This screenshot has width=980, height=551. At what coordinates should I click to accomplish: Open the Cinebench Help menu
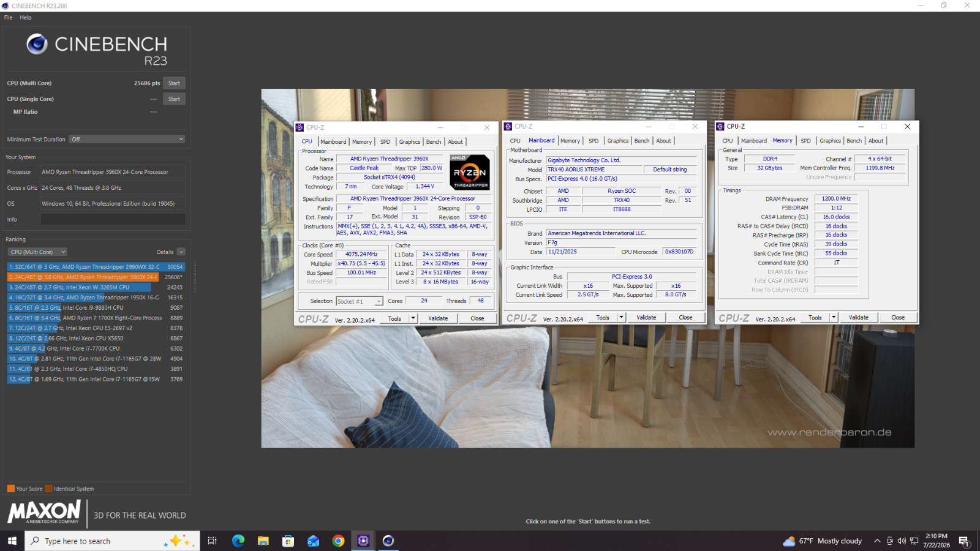click(26, 17)
